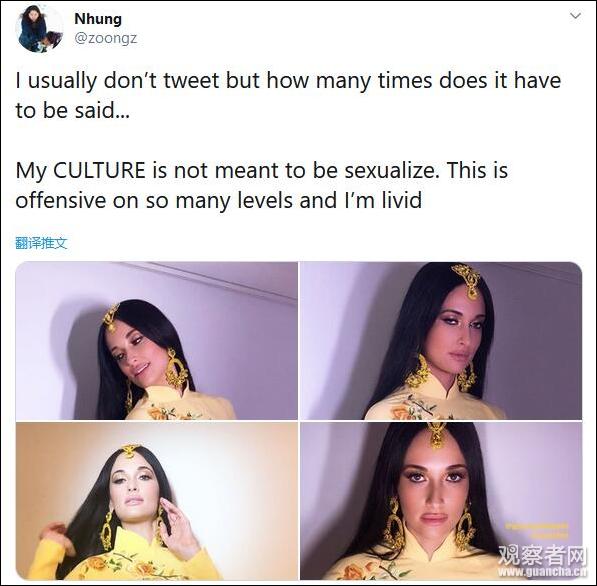Select the capitalized word CULTURE
This screenshot has height=586, width=597.
(99, 170)
